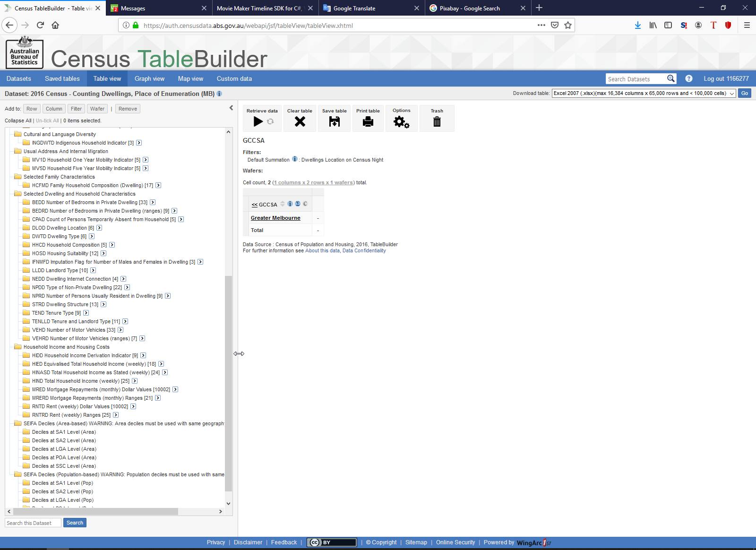Open the About this data link

pos(322,250)
